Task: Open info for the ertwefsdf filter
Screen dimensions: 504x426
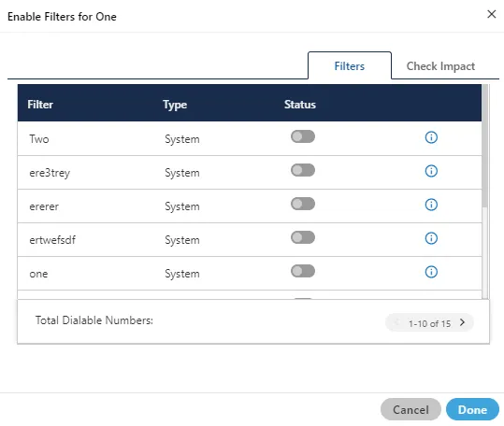Action: pyautogui.click(x=431, y=238)
